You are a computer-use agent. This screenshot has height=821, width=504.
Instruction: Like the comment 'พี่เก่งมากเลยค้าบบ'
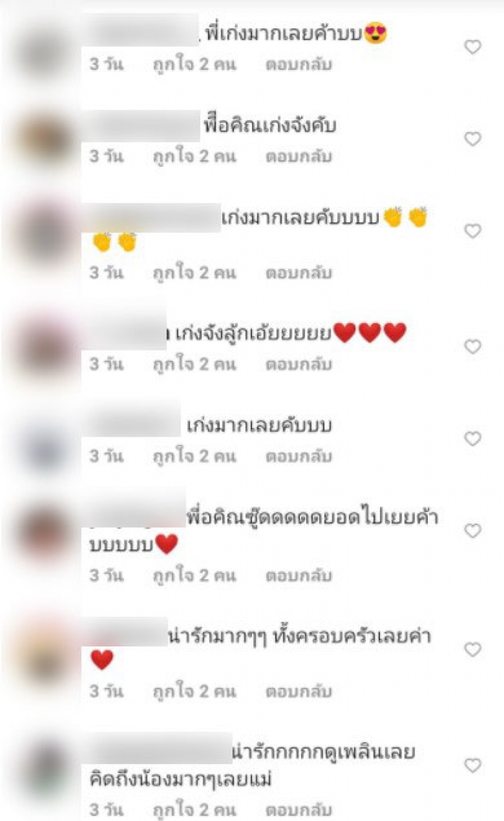point(472,47)
